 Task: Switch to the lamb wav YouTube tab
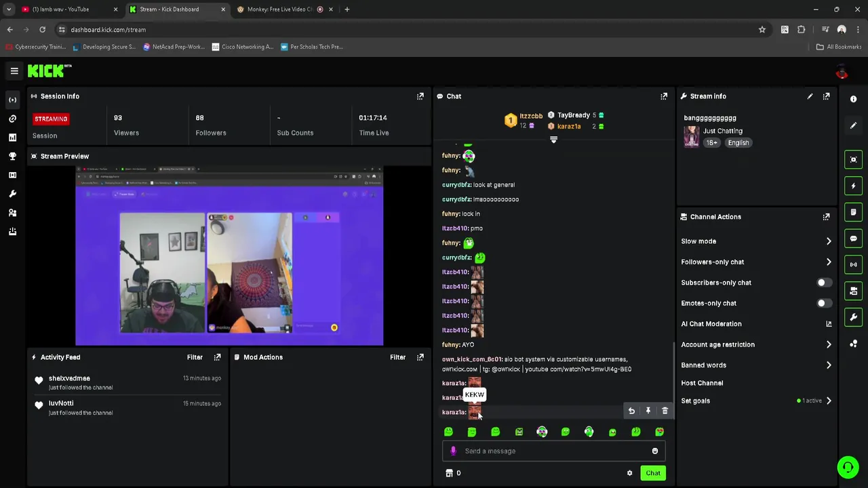pos(68,9)
